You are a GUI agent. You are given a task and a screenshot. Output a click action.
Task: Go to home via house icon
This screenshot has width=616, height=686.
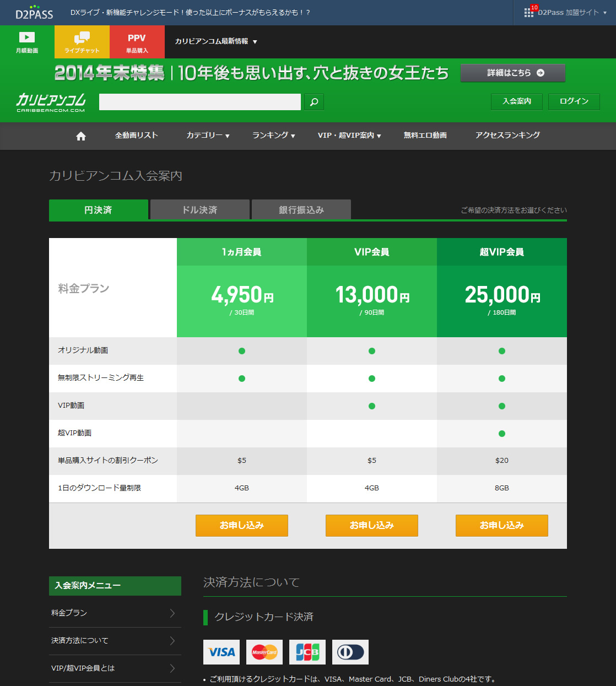[81, 136]
